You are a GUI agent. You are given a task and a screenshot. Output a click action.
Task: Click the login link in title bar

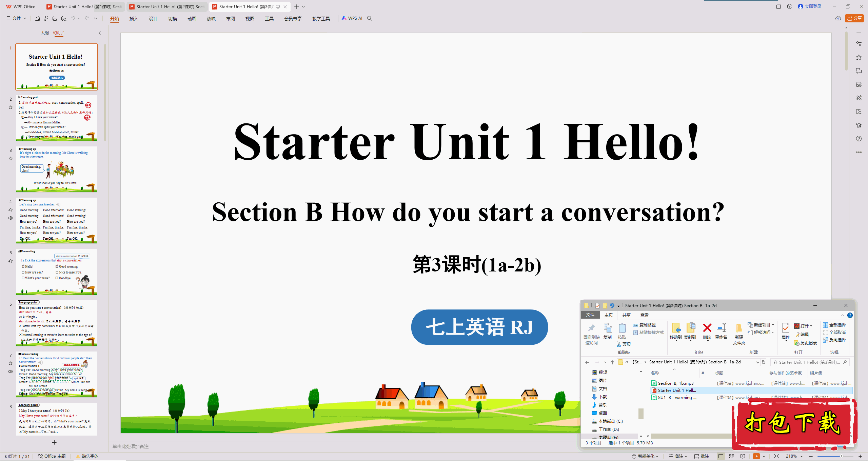(x=810, y=6)
